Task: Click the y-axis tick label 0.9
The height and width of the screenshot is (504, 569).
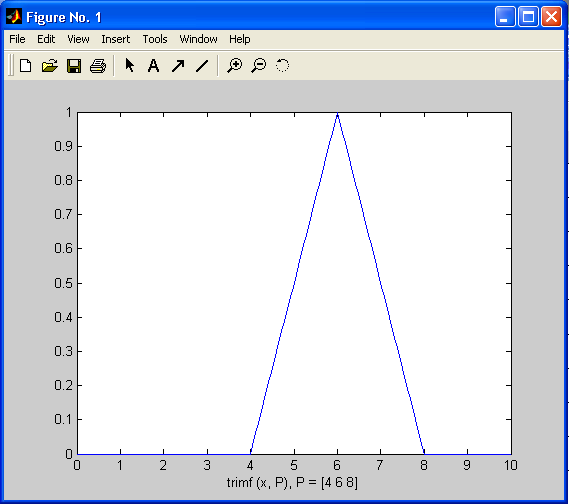Action: click(63, 146)
